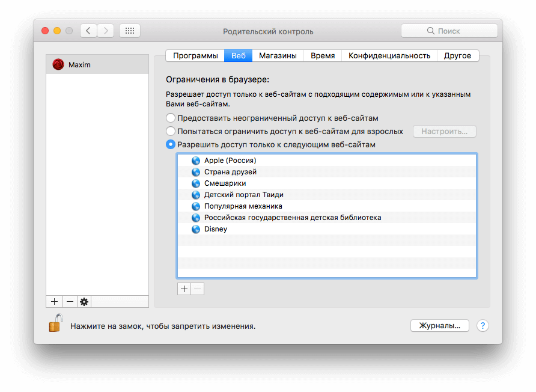
Task: Select the Смешарики site row
Action: (327, 183)
